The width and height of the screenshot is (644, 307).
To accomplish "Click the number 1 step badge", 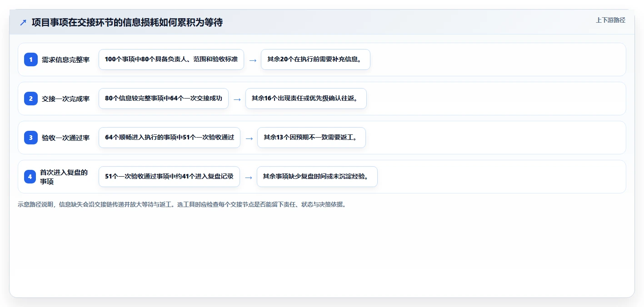I will click(31, 59).
